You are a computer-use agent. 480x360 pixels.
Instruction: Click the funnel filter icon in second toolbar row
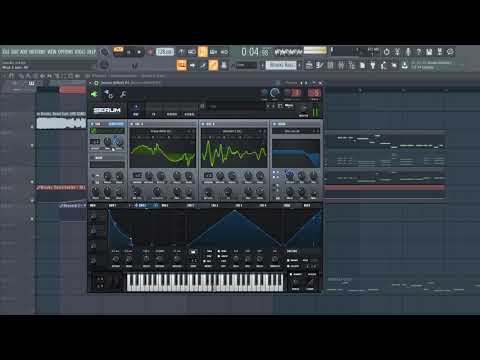click(373, 65)
